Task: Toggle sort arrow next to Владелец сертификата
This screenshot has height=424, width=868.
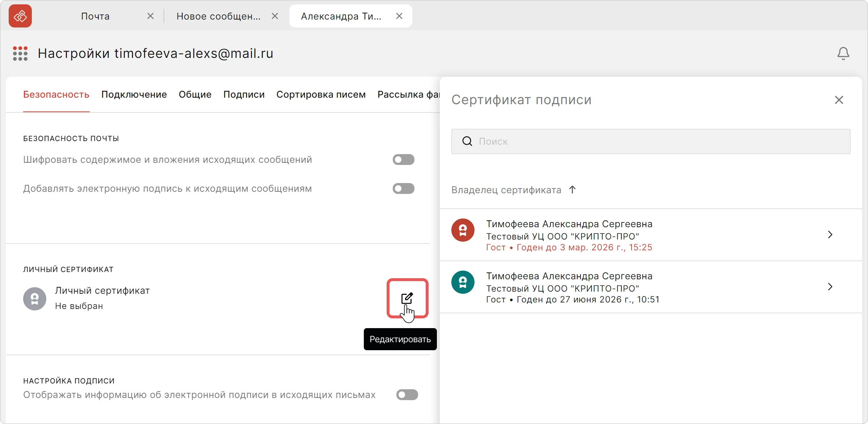Action: point(572,190)
